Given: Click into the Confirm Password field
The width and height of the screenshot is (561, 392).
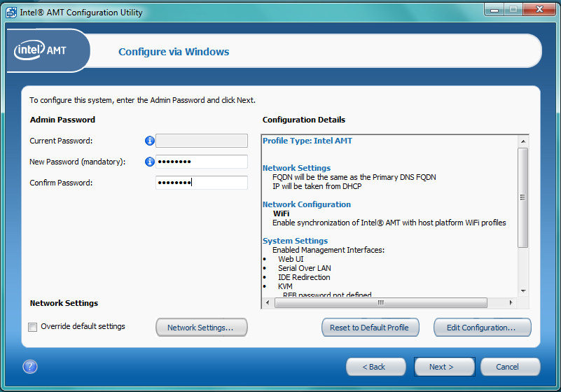Looking at the screenshot, I should coord(202,183).
